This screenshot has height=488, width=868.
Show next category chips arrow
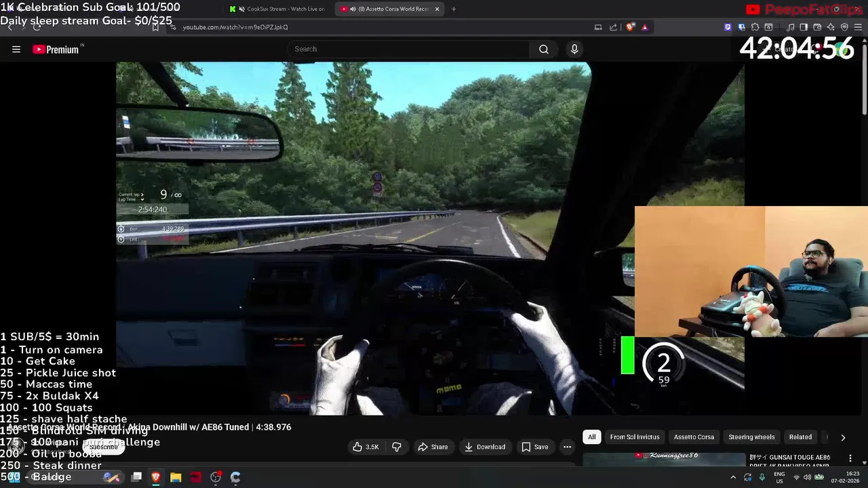point(843,437)
